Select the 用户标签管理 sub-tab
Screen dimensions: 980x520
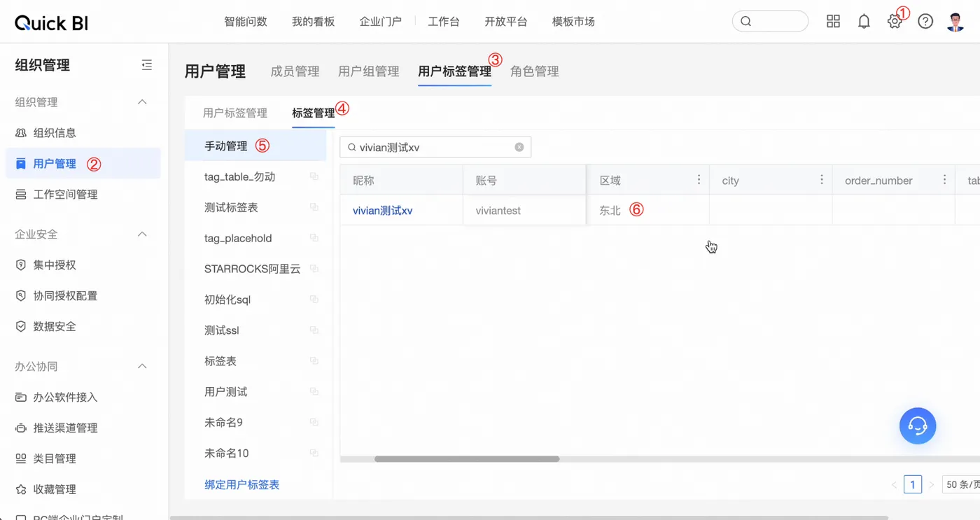pyautogui.click(x=235, y=113)
